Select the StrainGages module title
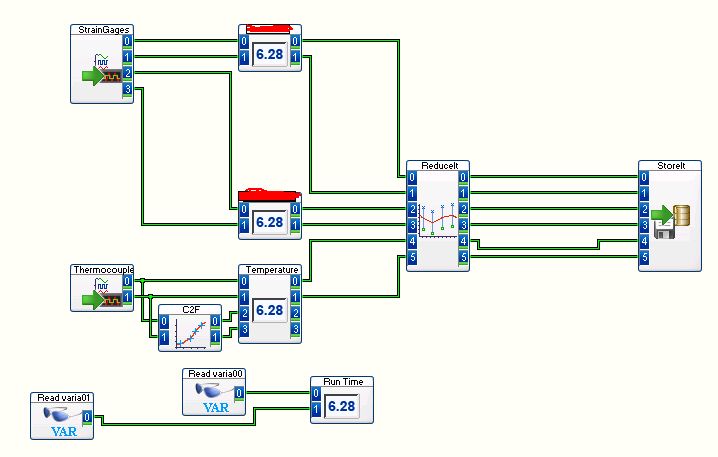718x457 pixels. [x=103, y=30]
